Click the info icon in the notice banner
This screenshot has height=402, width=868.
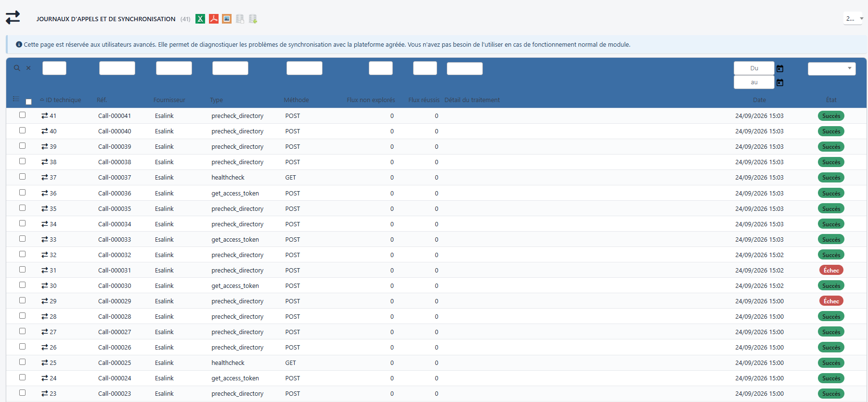[19, 44]
